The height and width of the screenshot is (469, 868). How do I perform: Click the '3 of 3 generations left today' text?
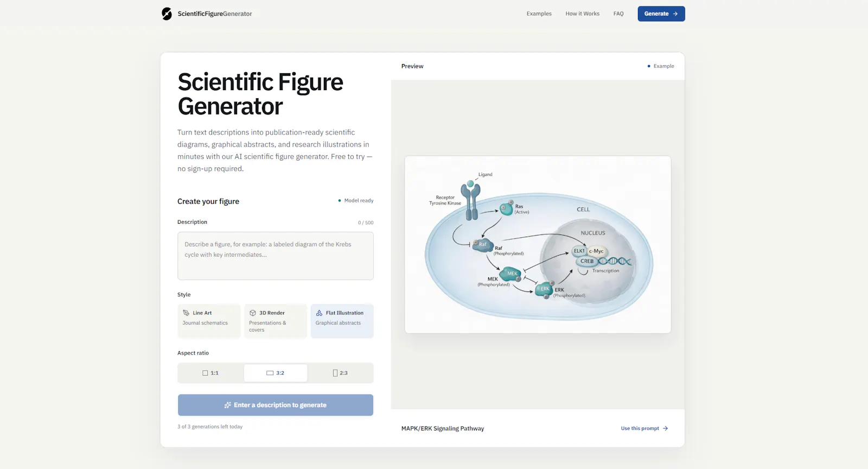(x=210, y=427)
